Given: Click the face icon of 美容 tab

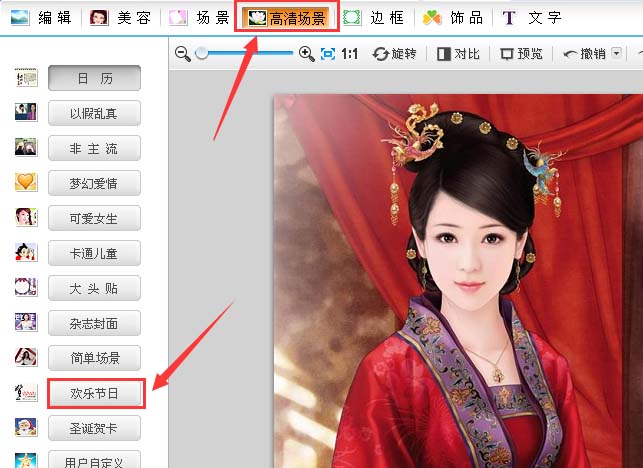Looking at the screenshot, I should coord(99,18).
